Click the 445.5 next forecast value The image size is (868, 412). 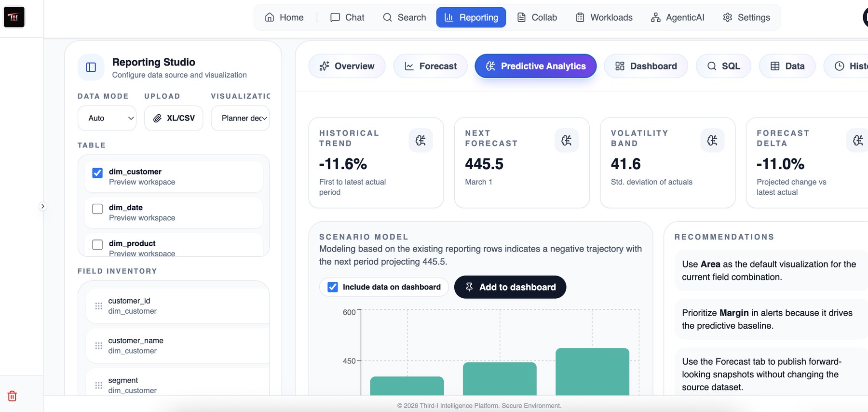tap(484, 164)
